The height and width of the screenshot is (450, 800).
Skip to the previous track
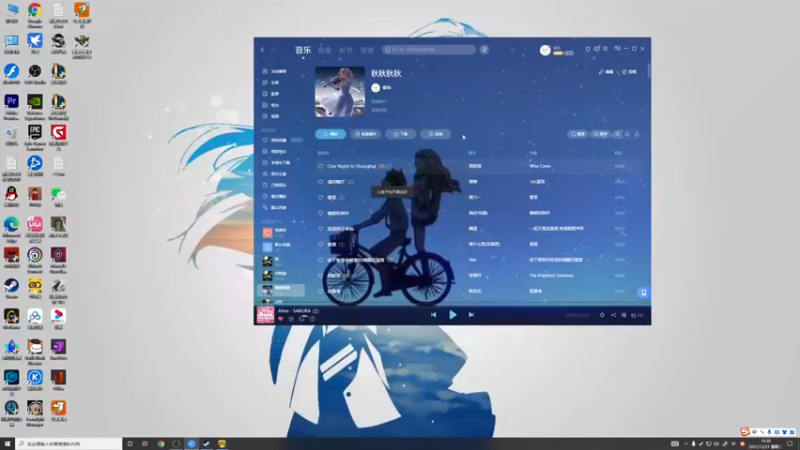click(x=433, y=315)
